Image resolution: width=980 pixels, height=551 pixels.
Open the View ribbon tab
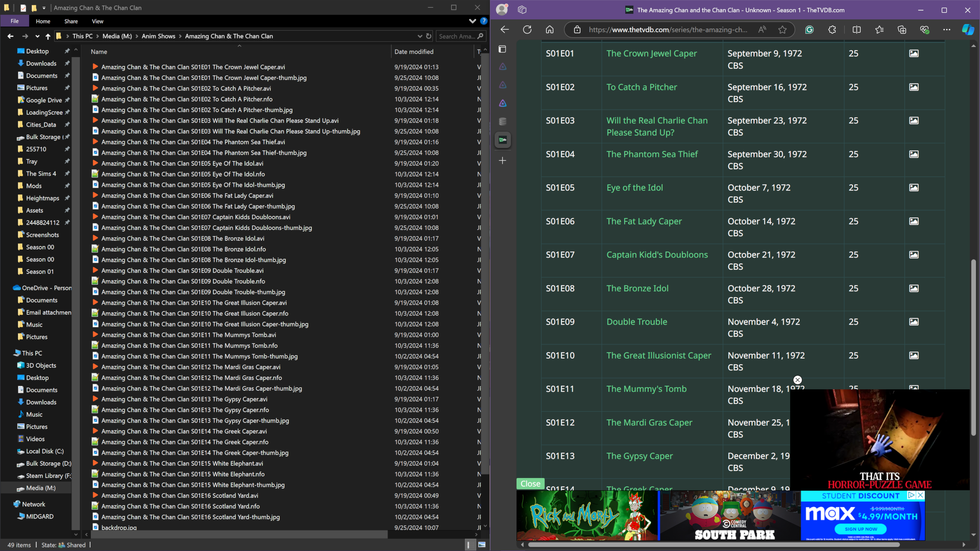(x=97, y=21)
